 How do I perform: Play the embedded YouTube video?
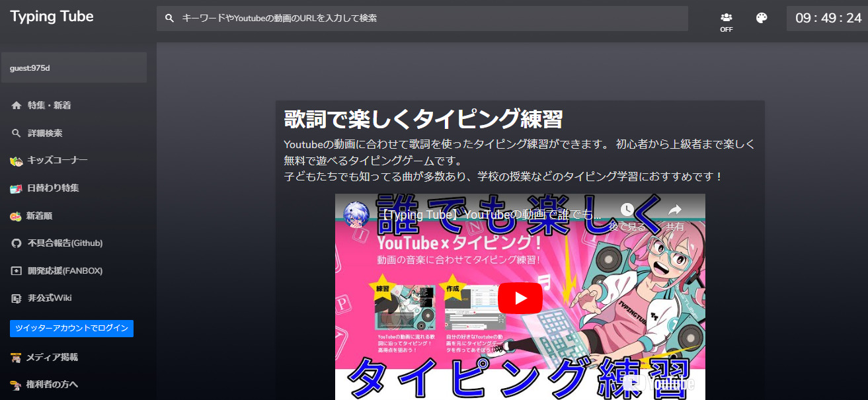[520, 298]
